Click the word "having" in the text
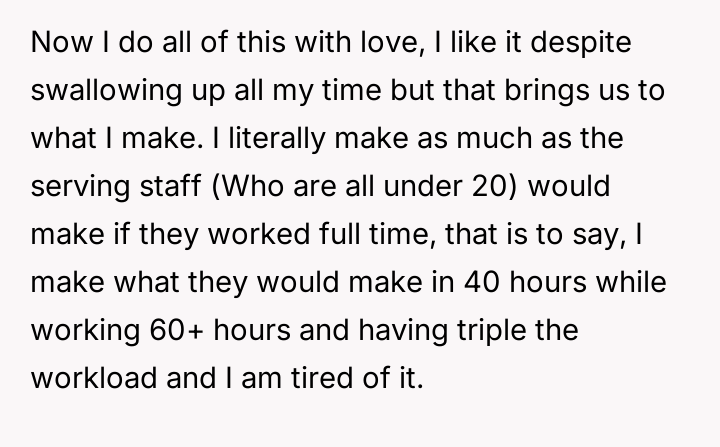This screenshot has width=720, height=447. click(419, 312)
